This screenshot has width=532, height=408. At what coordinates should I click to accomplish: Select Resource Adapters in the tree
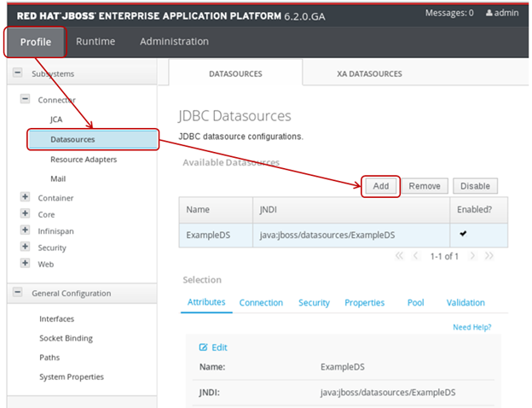tap(84, 160)
